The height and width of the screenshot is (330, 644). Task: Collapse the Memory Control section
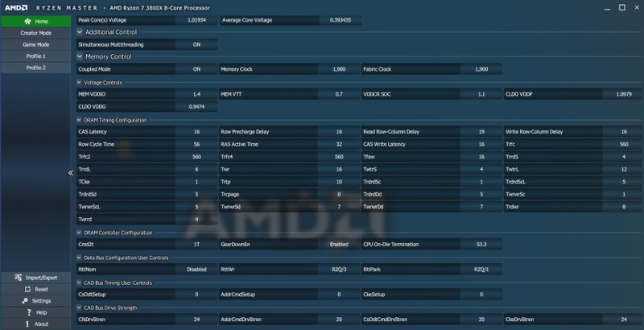(80, 56)
